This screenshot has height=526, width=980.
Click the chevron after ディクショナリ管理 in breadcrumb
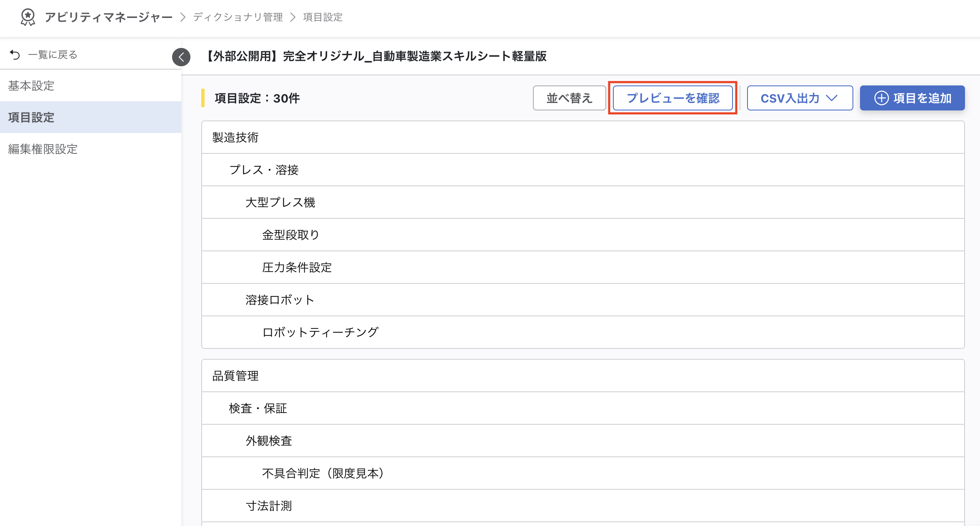pyautogui.click(x=294, y=18)
